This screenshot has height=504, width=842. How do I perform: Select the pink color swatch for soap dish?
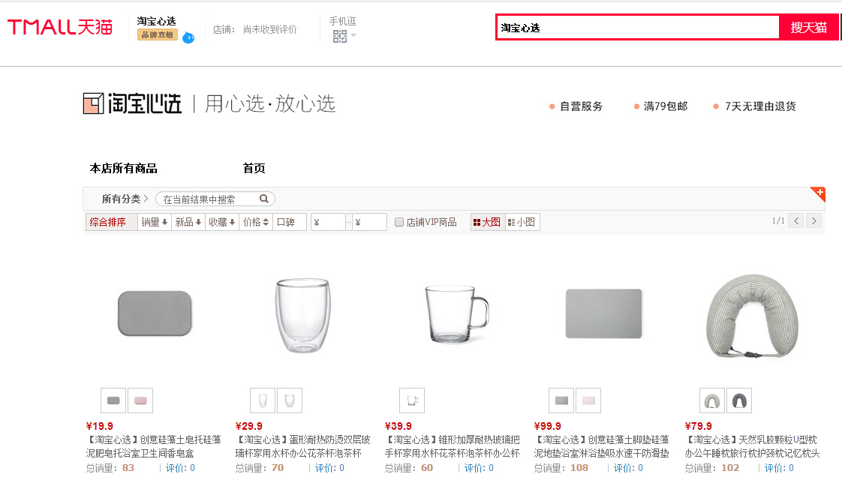(140, 400)
